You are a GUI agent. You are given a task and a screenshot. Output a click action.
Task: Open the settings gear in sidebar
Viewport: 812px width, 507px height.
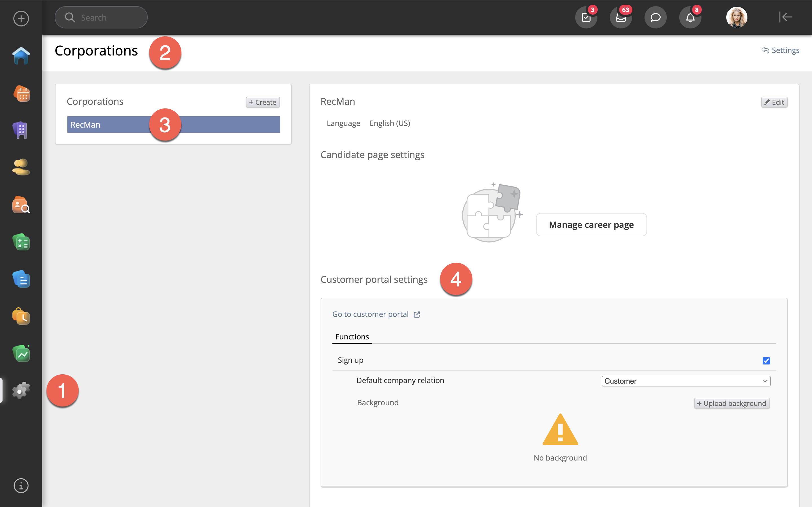(x=21, y=390)
